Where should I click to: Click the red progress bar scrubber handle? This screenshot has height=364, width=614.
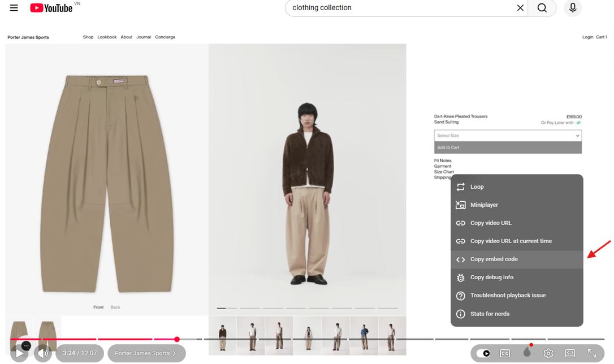click(x=177, y=339)
